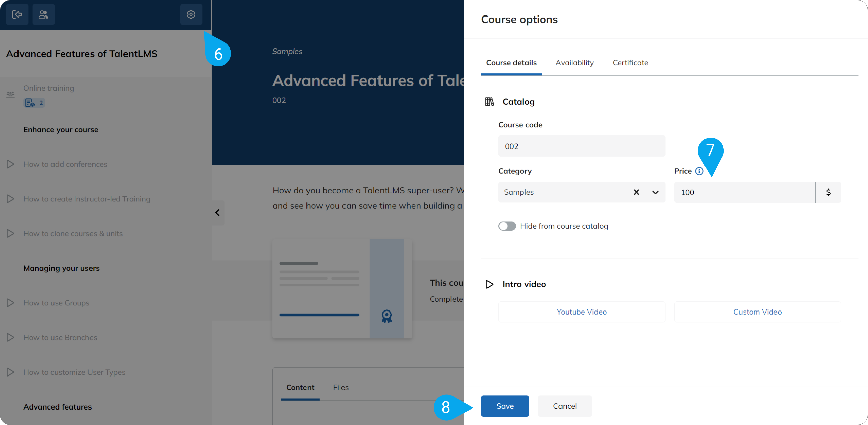Click the Samples category label in header
Screen dimensions: 868x425
tap(287, 51)
